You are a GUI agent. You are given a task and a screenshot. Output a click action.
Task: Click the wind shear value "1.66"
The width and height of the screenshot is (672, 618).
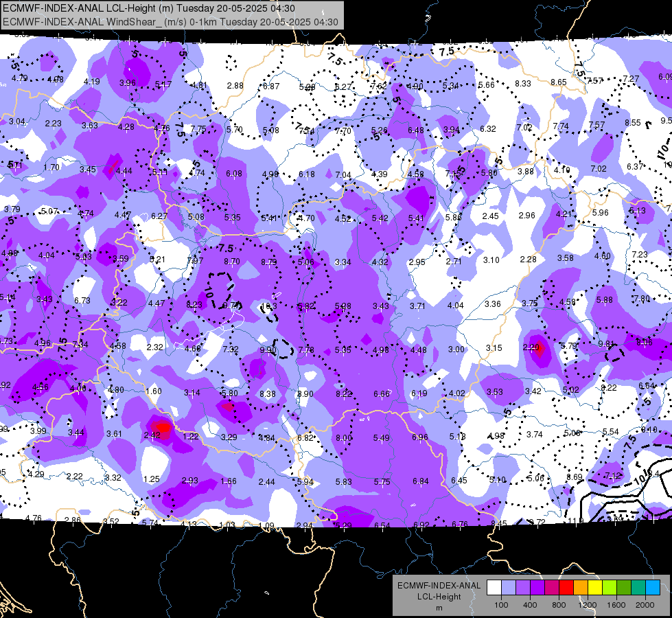229,481
